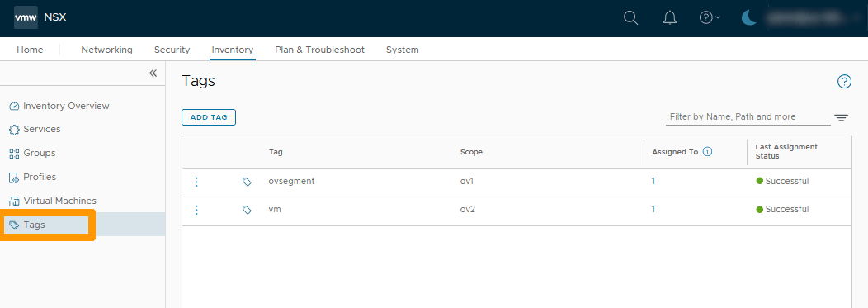868x308 pixels.
Task: Switch to the Security tab
Action: pos(172,50)
